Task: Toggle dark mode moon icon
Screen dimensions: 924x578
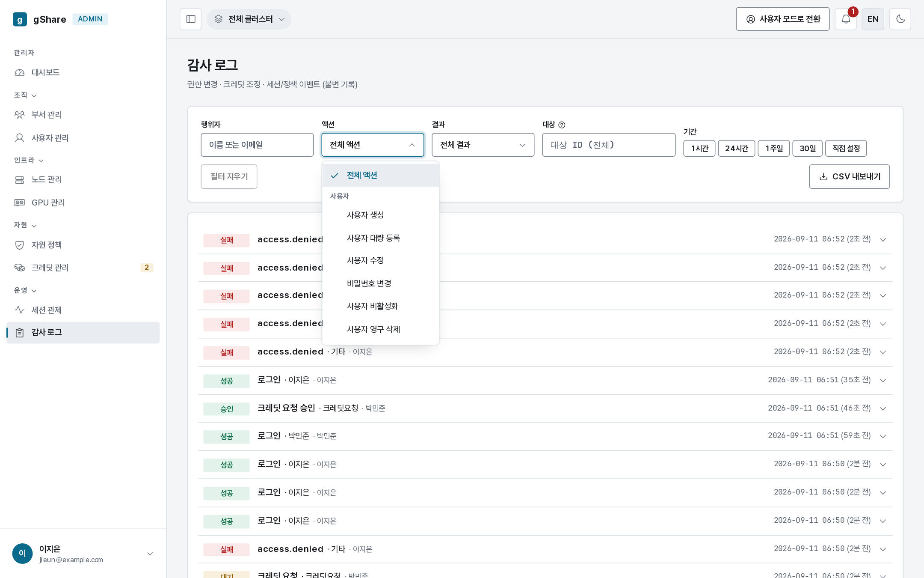Action: (900, 19)
